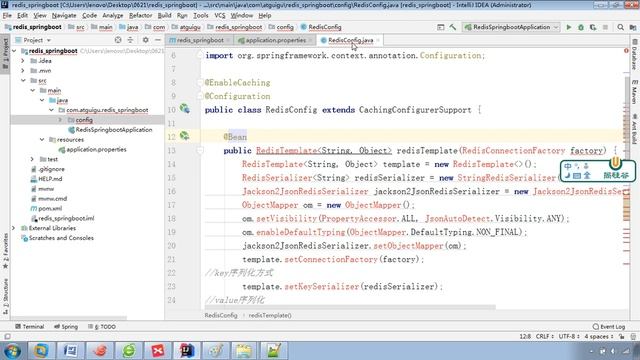
Task: Toggle read-only lock icon in status bar
Action: (621, 337)
